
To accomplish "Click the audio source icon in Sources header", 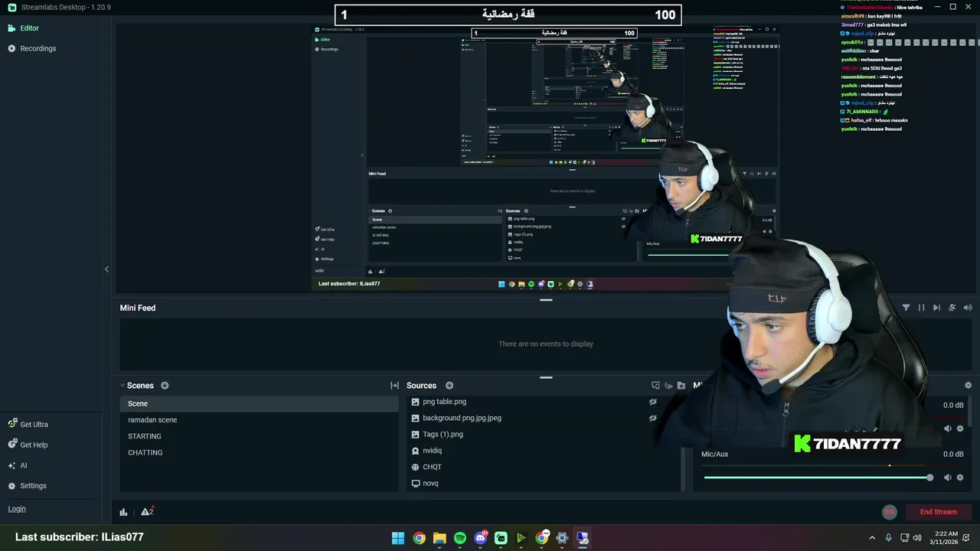I will [x=668, y=386].
